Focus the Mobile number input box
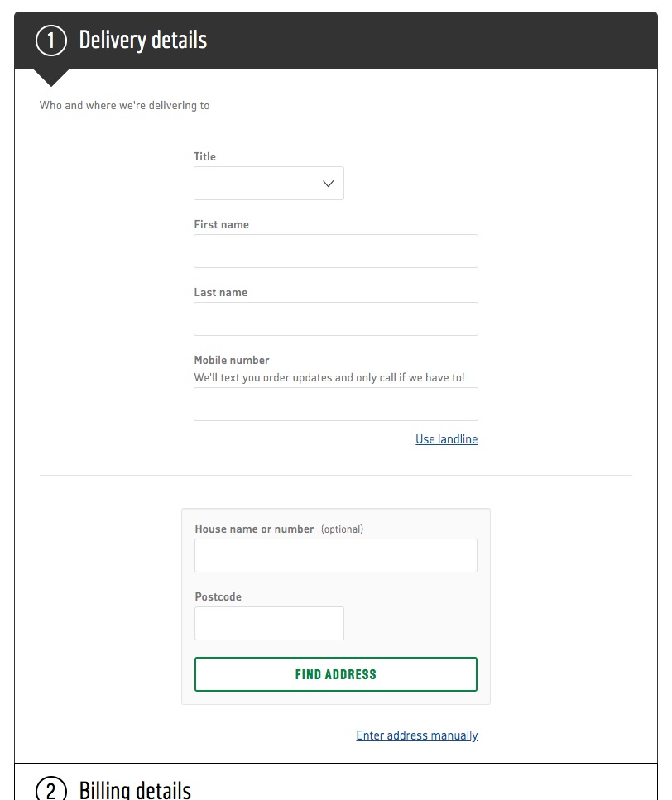This screenshot has width=672, height=800. 335,404
